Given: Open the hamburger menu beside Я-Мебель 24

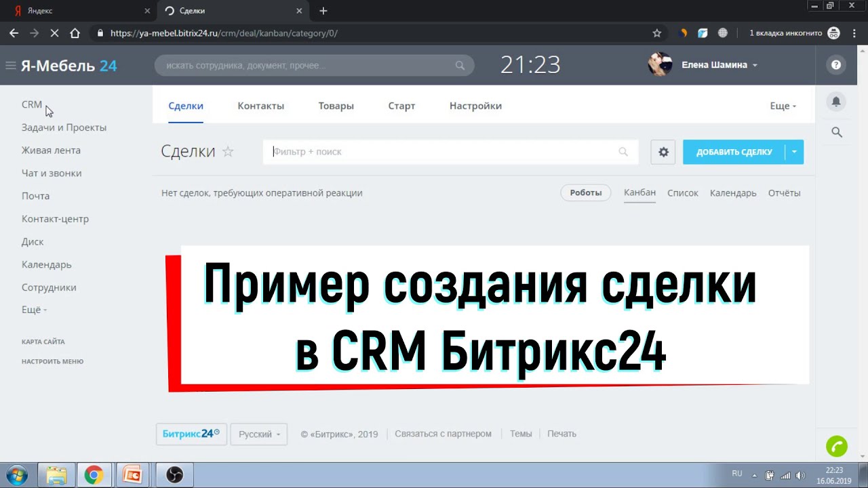Looking at the screenshot, I should coord(10,66).
